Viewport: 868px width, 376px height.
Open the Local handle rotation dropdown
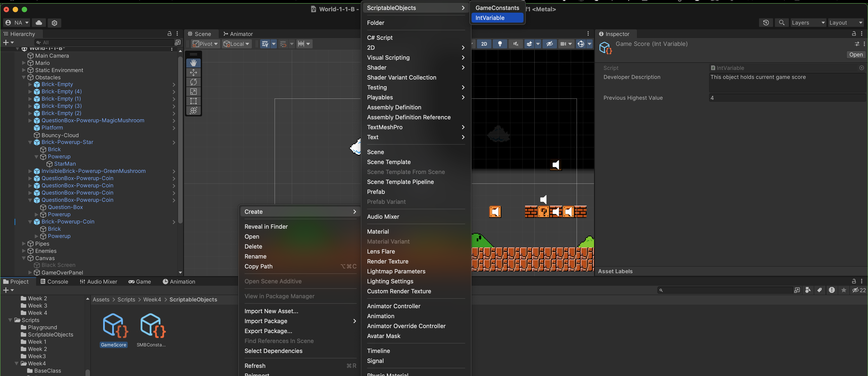[x=236, y=44]
